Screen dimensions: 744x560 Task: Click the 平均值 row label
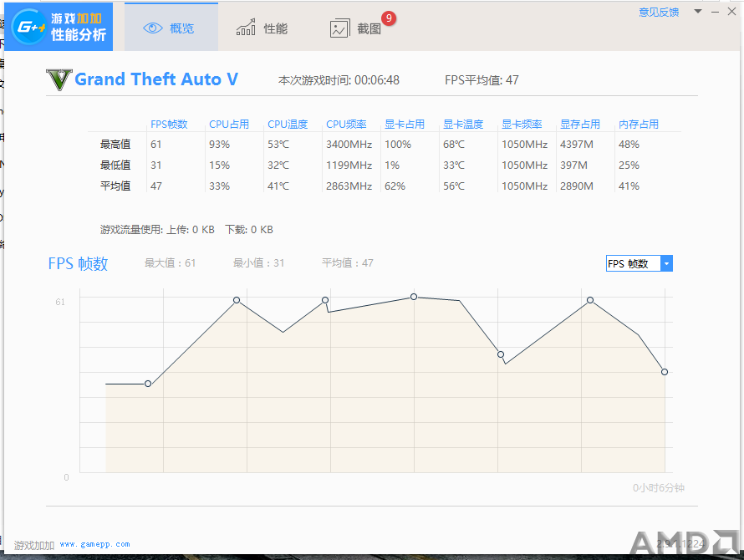pyautogui.click(x=115, y=186)
